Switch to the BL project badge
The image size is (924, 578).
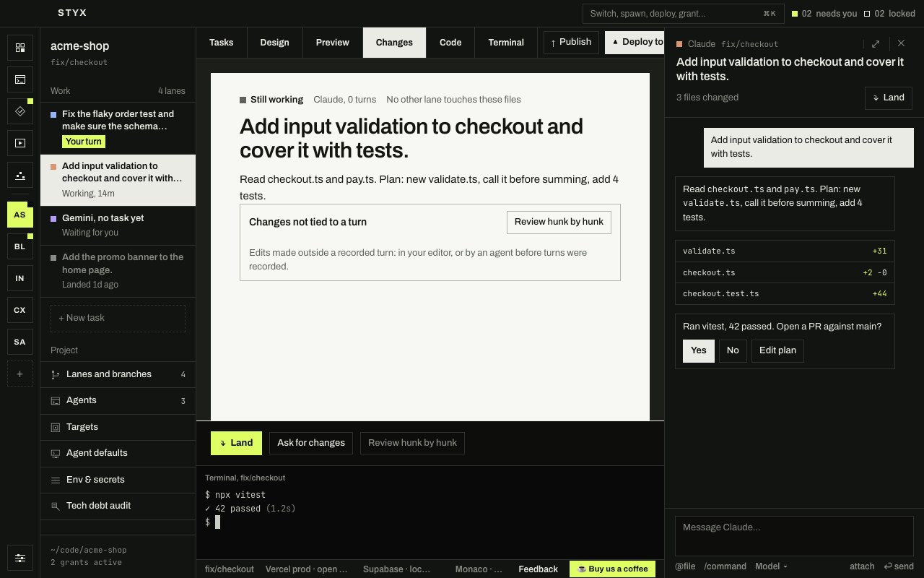[x=20, y=246]
